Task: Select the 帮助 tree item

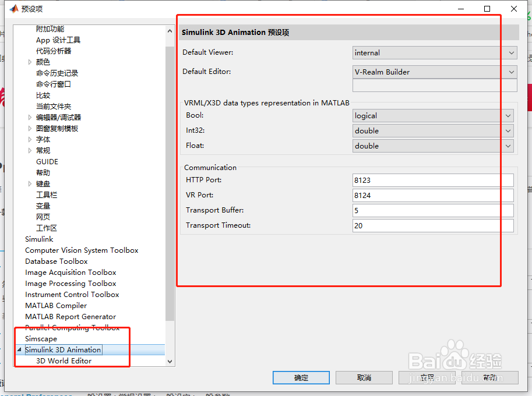Action: [x=43, y=173]
